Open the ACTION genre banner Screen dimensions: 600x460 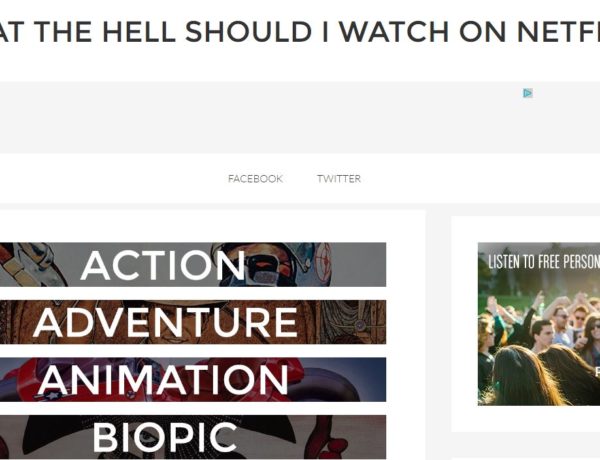[193, 264]
